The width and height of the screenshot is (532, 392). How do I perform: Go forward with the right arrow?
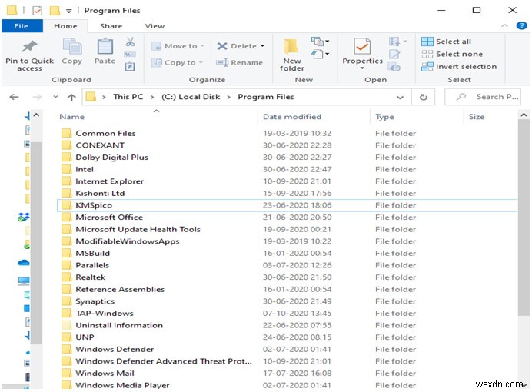37,98
